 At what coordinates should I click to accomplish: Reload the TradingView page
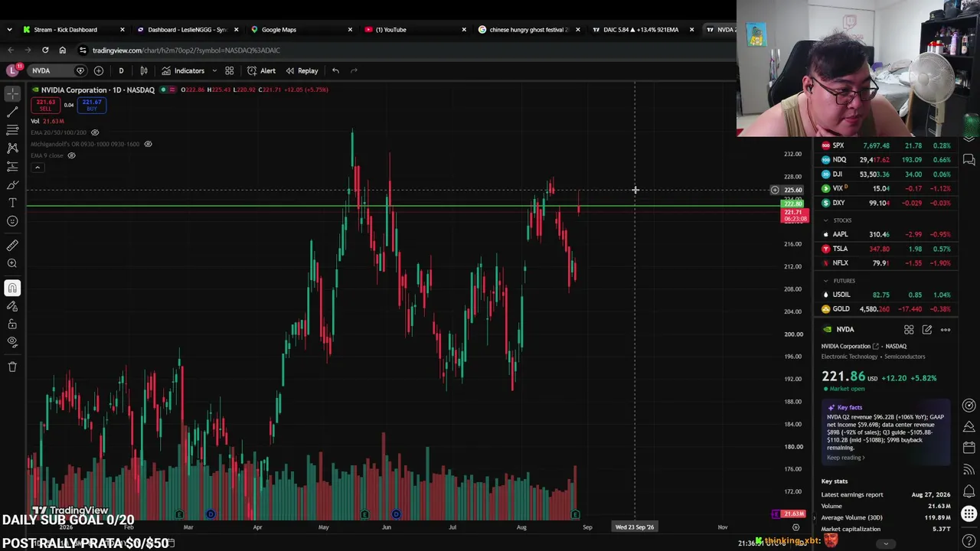(x=45, y=51)
